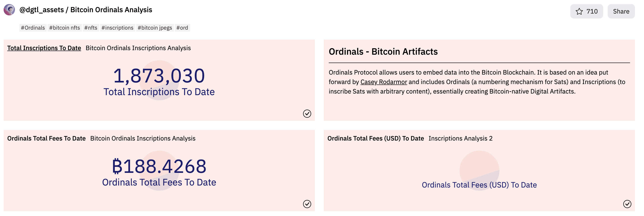Select the #bitcoin nfts tag
The height and width of the screenshot is (216, 644).
point(64,28)
